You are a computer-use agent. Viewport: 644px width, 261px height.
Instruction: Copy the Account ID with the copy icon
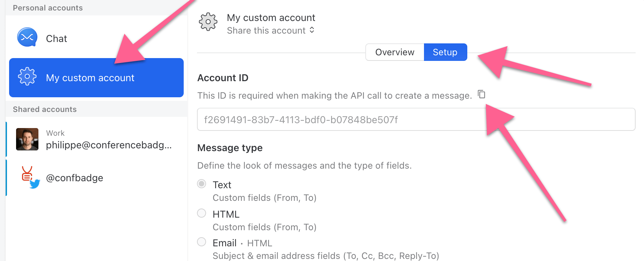[482, 94]
